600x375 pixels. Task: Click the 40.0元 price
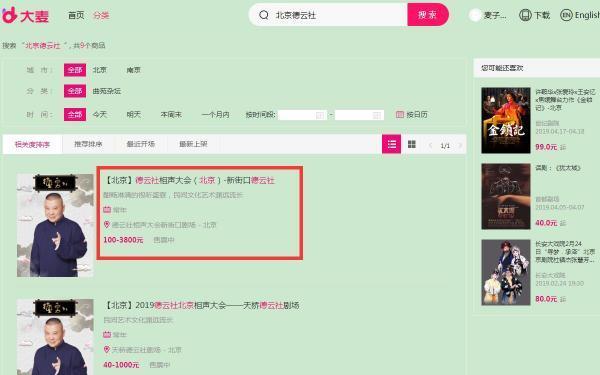tap(546, 223)
